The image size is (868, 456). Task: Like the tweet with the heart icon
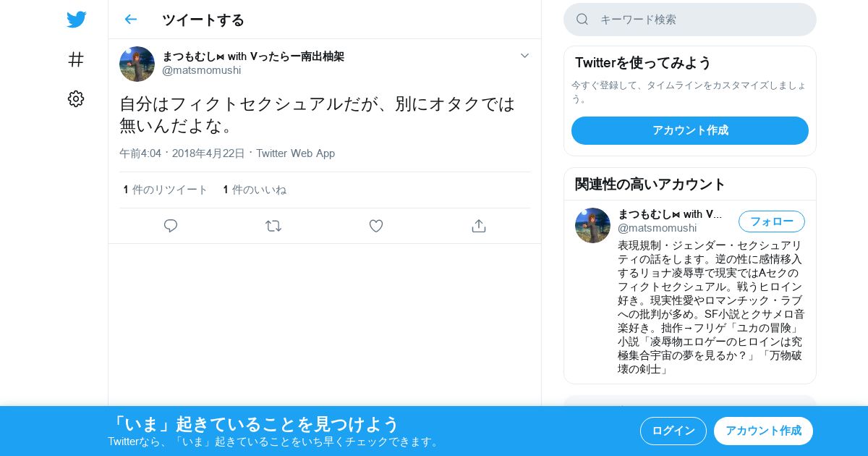376,226
